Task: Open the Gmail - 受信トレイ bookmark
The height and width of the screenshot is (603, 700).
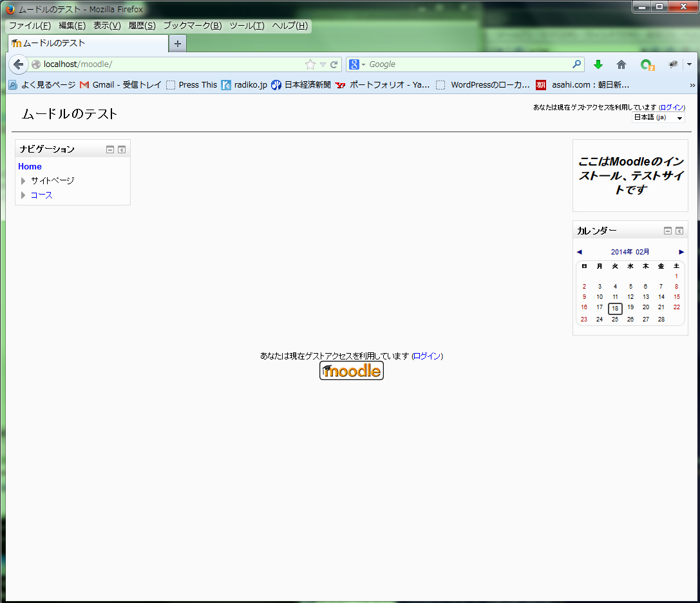Action: pos(120,85)
